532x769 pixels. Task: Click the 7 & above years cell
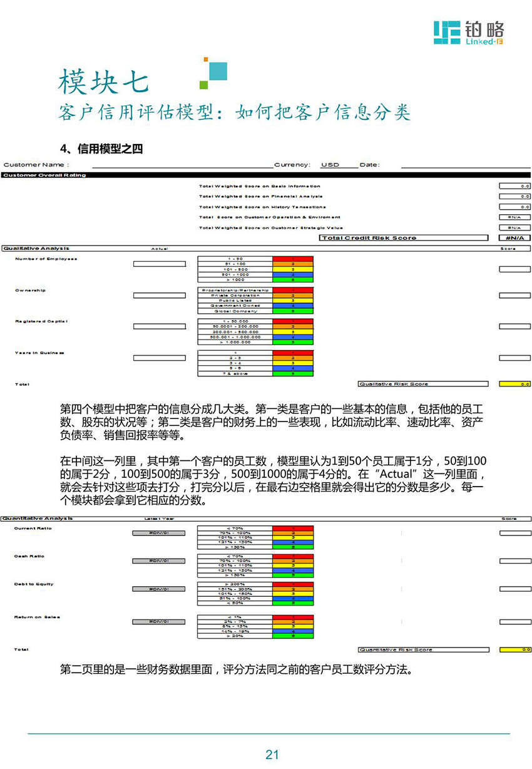coord(235,373)
